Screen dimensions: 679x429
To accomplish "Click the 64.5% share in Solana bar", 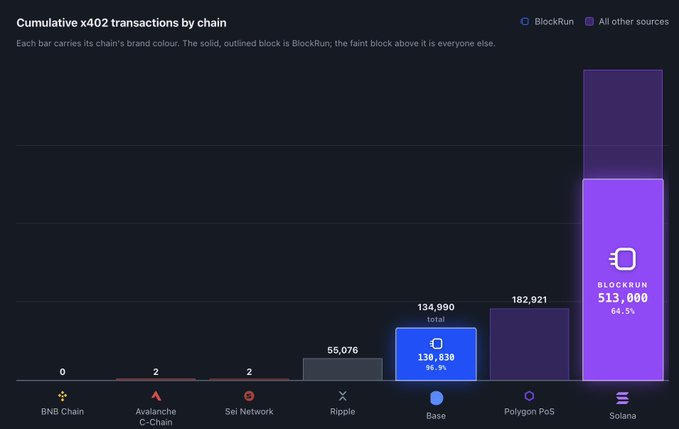I will pyautogui.click(x=623, y=311).
